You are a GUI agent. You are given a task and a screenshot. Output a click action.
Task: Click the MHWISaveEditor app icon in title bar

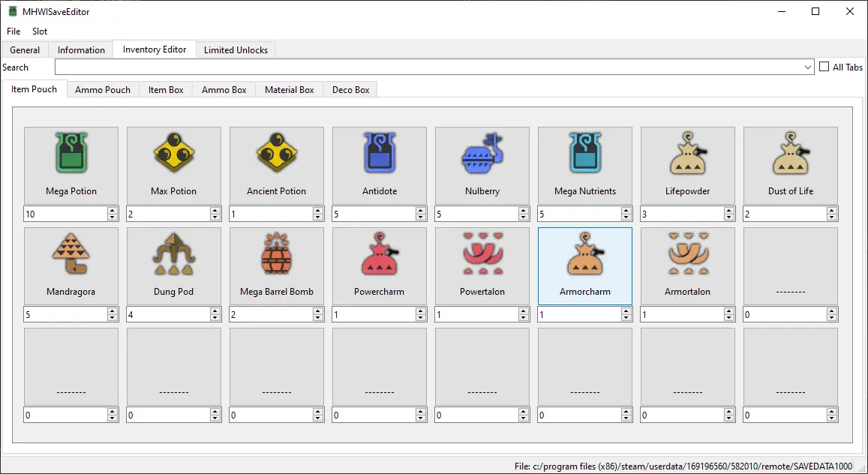pos(12,11)
